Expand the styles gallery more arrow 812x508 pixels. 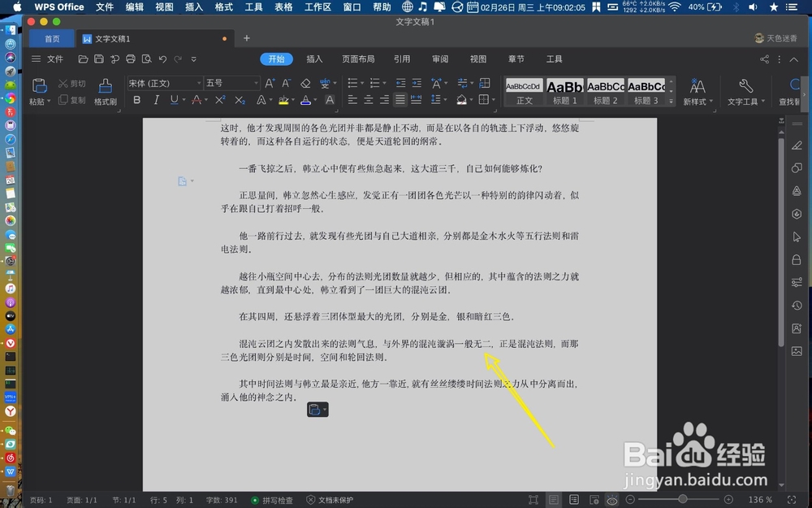coord(672,101)
